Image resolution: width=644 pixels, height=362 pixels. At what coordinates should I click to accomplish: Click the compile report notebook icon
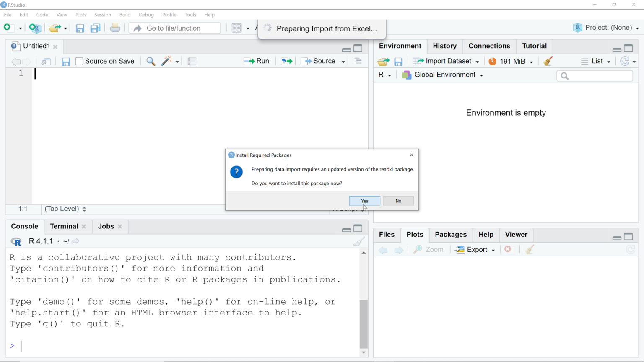coord(192,61)
